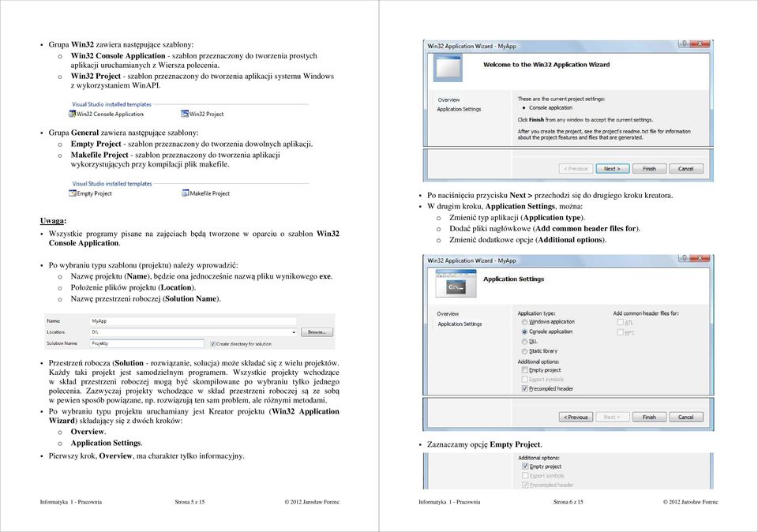Click the Makefile Project template icon
The height and width of the screenshot is (532, 758).
tap(185, 193)
